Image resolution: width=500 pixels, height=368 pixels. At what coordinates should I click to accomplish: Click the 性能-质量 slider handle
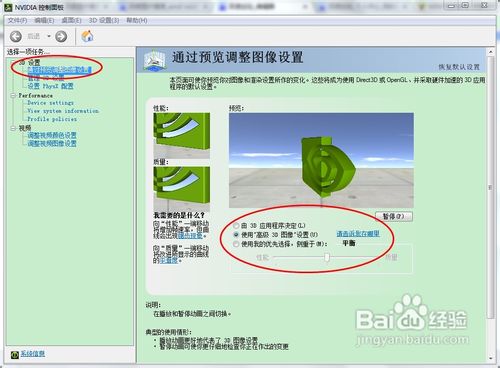(327, 257)
